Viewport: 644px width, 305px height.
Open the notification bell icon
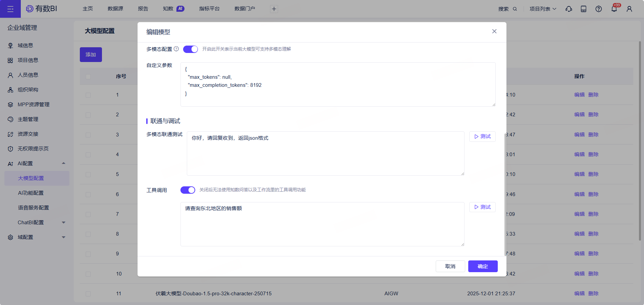point(614,9)
